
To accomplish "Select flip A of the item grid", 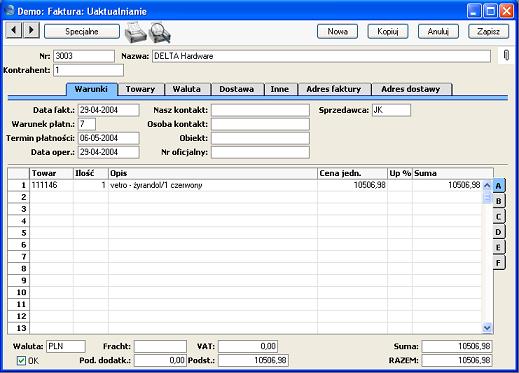I will tap(499, 186).
